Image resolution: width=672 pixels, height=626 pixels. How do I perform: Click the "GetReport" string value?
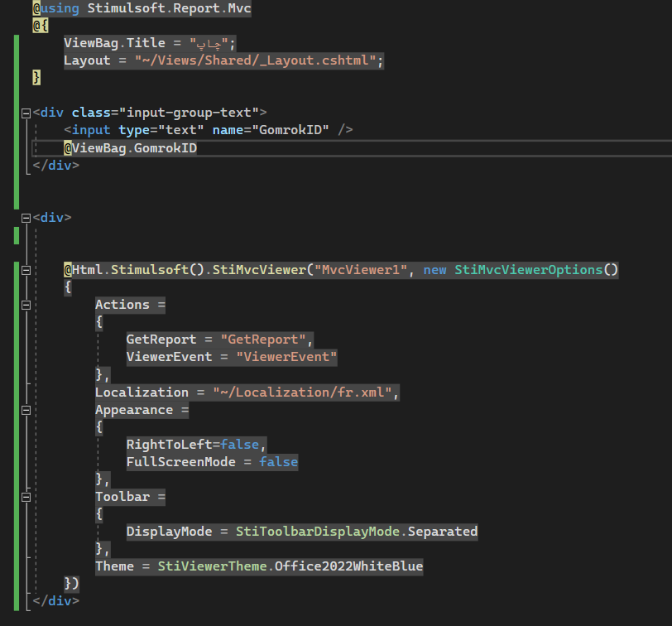[263, 339]
